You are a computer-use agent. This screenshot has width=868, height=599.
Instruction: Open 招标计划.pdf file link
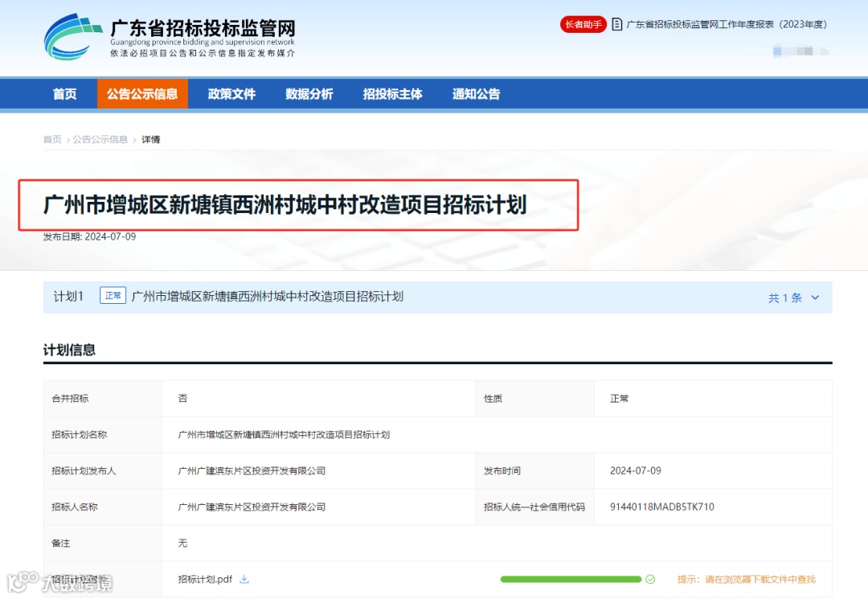coord(205,579)
